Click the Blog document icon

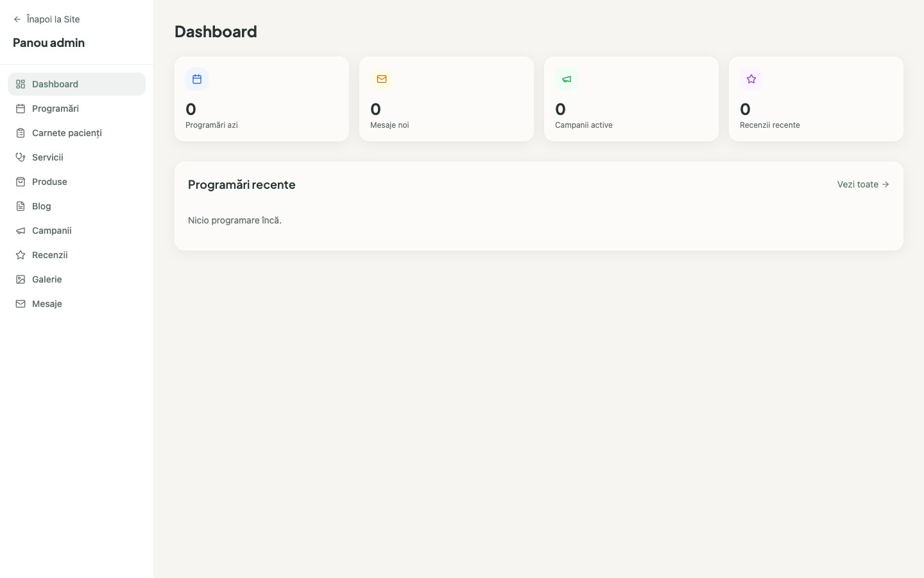pos(21,206)
